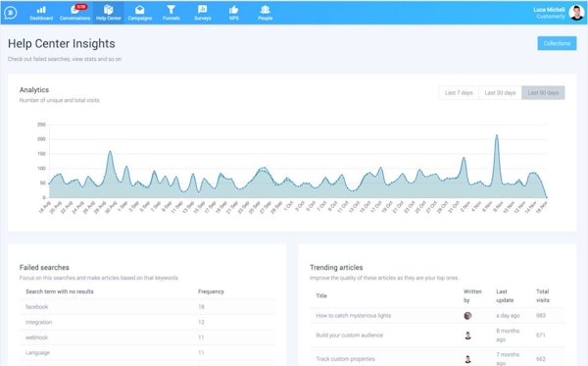Click the failed search term facebook
Viewport: 588px width, 366px height.
(37, 307)
